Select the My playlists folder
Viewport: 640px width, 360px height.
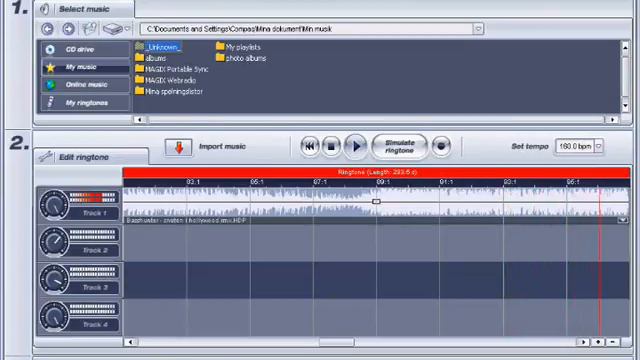point(238,47)
